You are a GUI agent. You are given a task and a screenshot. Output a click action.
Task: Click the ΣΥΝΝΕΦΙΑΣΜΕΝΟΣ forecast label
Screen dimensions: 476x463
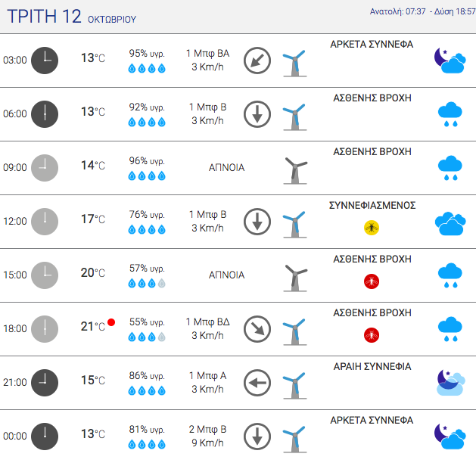(x=372, y=206)
